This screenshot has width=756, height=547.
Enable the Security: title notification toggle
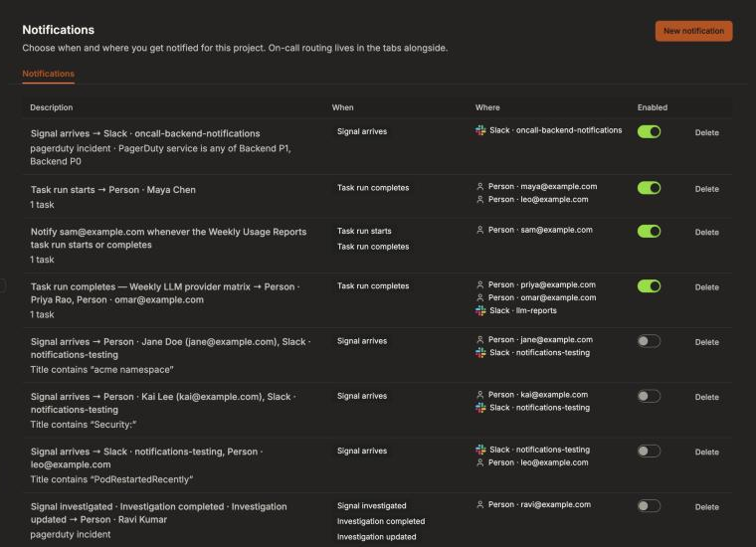tap(649, 397)
